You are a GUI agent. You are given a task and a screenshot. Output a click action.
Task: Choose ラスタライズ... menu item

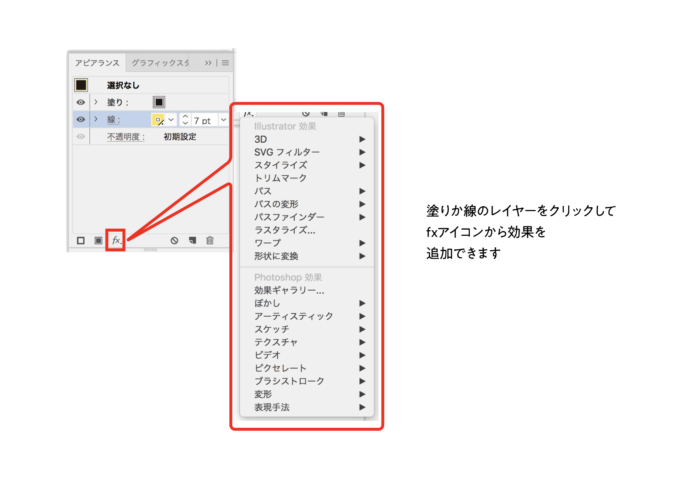coord(307,230)
